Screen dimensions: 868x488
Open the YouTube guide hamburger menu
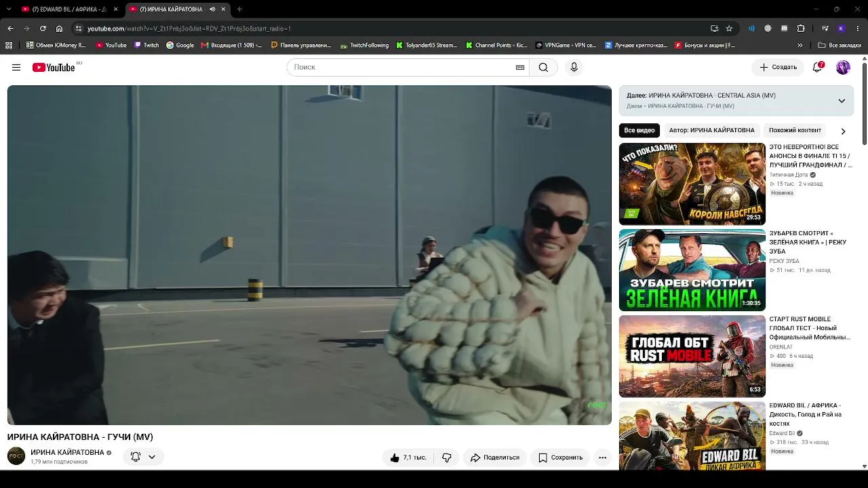point(16,67)
